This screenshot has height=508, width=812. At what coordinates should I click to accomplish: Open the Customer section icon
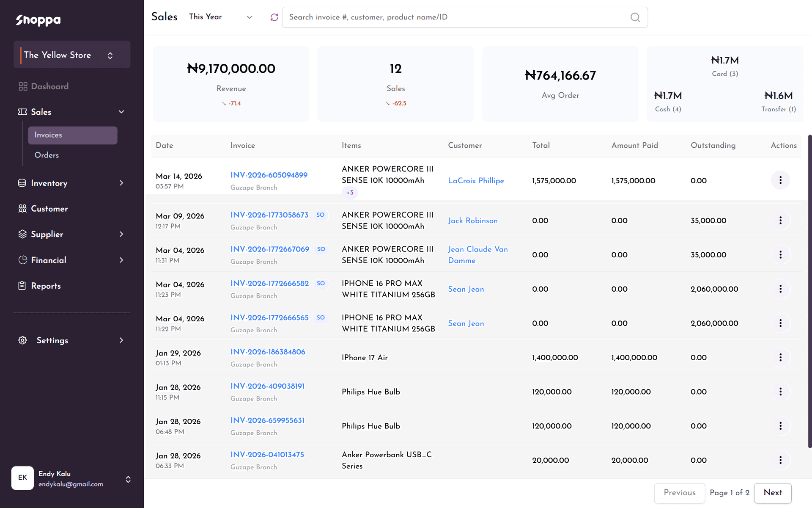[x=23, y=208]
